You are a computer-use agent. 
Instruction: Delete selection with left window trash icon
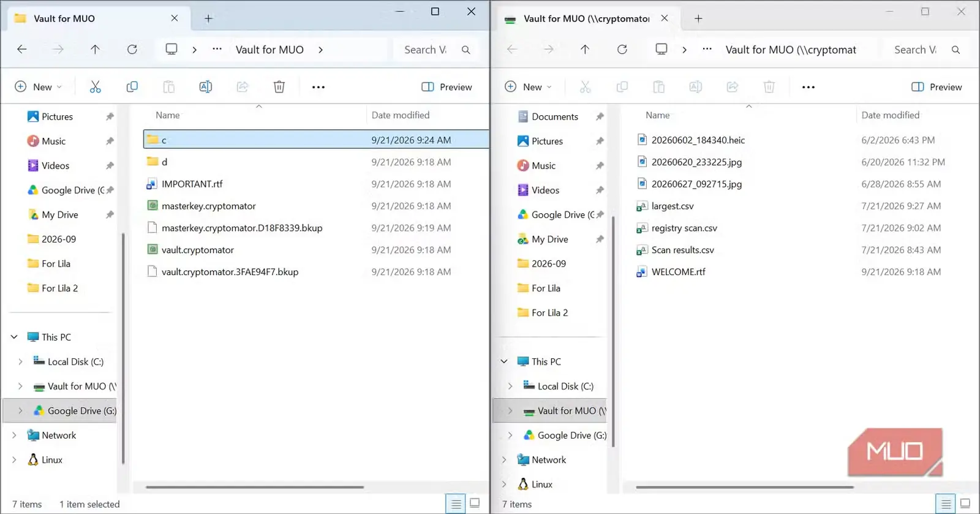click(279, 87)
